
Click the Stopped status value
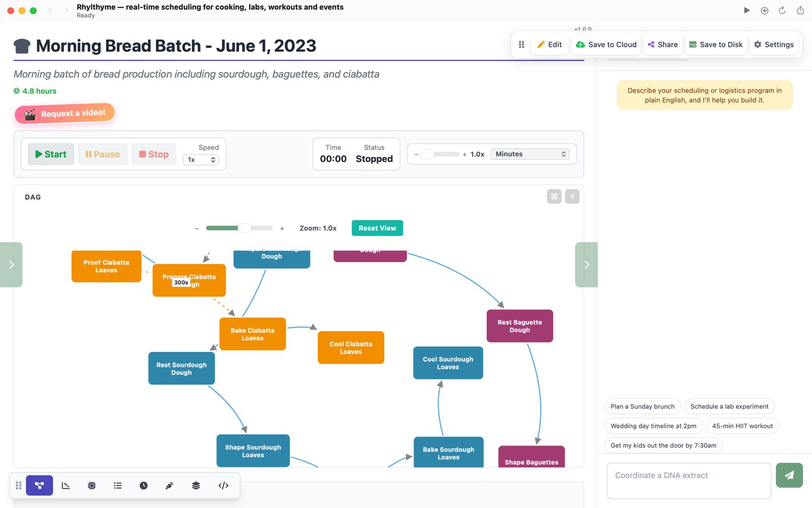pos(375,159)
